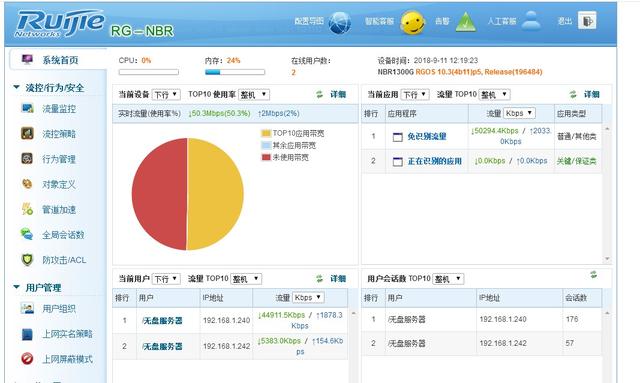640x383 pixels.
Task: Collapse the 流控/行为/安全 menu group
Action: click(16, 87)
